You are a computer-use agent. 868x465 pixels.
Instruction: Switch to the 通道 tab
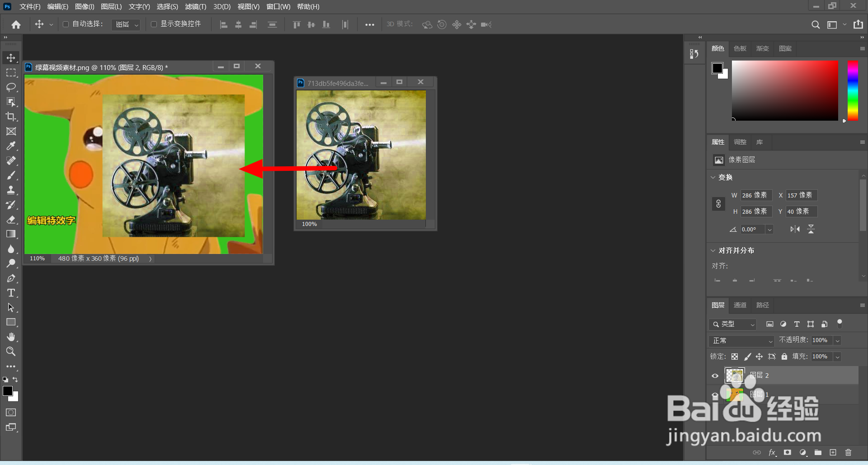740,305
